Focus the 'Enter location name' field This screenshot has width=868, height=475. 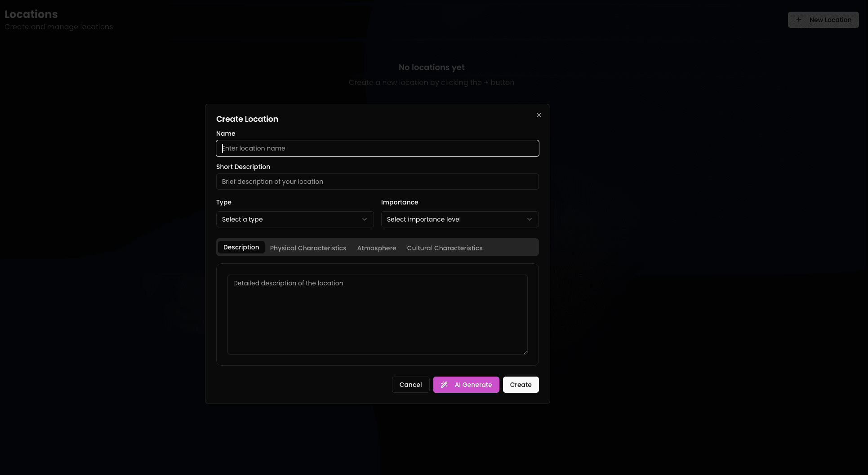point(377,148)
